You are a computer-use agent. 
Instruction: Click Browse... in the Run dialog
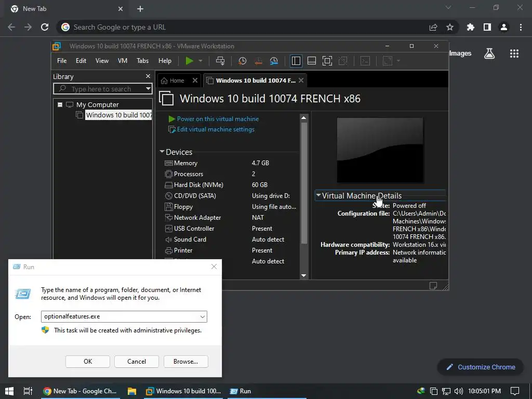click(185, 362)
